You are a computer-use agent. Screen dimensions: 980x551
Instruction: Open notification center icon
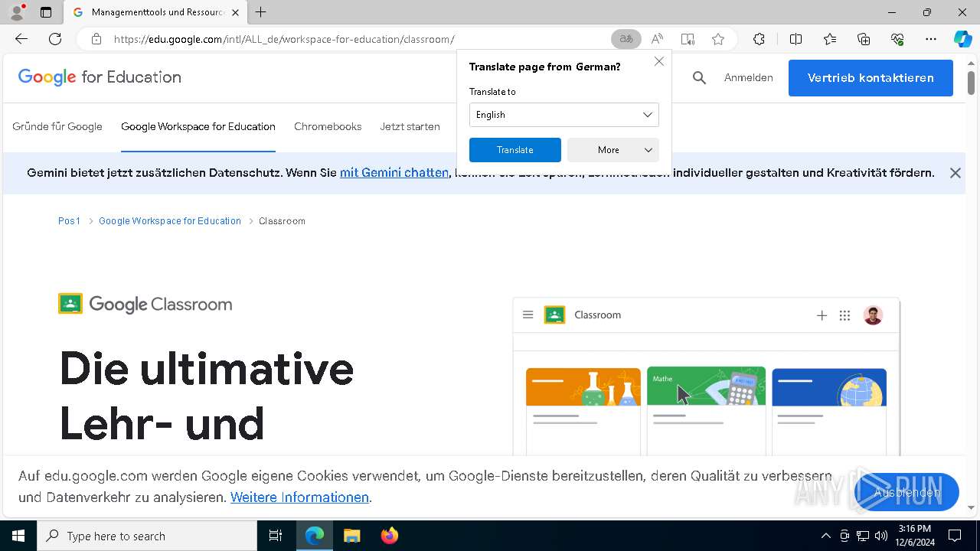point(955,536)
